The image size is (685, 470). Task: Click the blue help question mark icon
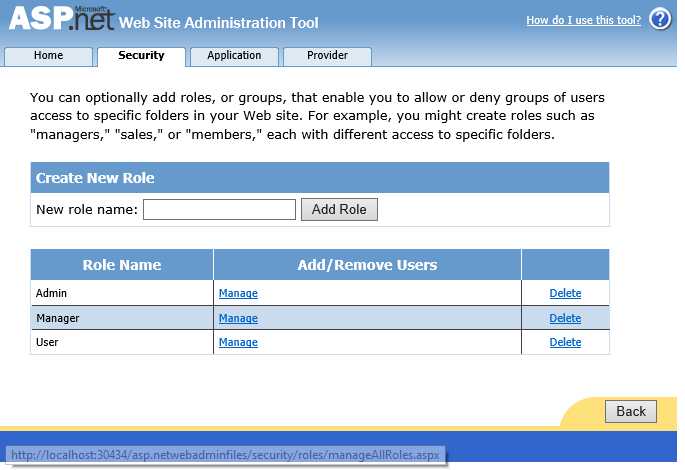pos(660,20)
